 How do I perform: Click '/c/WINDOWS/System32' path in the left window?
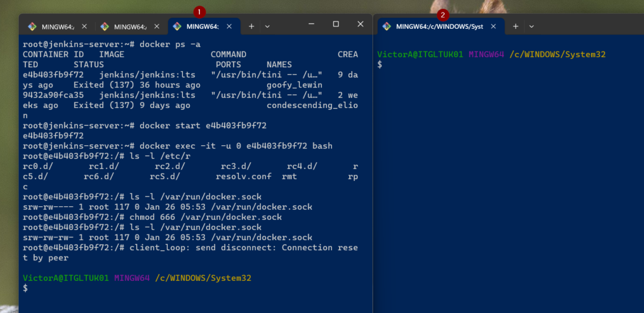pyautogui.click(x=203, y=278)
